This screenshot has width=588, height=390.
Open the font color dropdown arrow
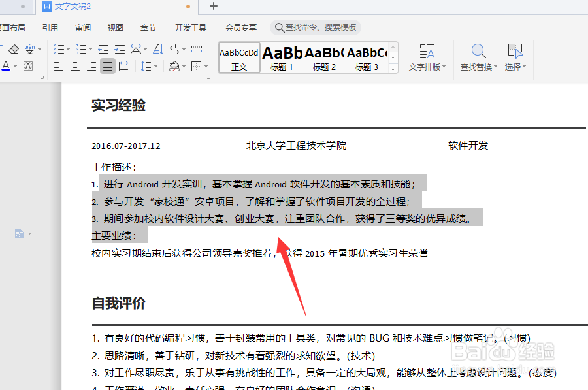tap(16, 67)
